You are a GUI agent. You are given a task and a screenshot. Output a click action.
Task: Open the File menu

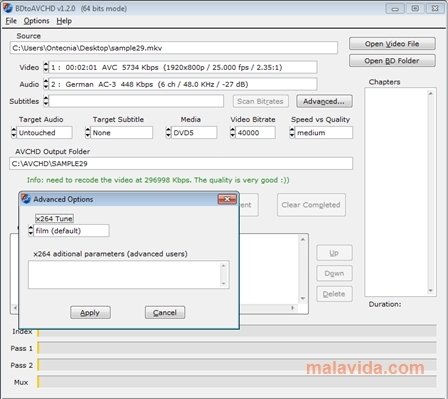[x=11, y=21]
